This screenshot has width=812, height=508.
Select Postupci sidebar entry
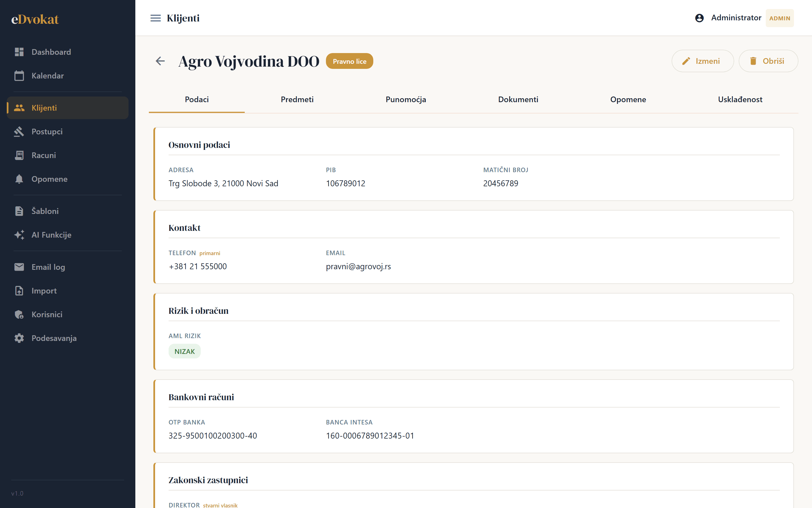(x=67, y=131)
